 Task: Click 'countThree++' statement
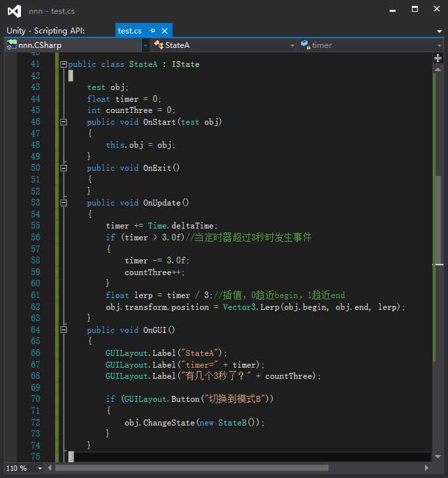click(x=154, y=272)
